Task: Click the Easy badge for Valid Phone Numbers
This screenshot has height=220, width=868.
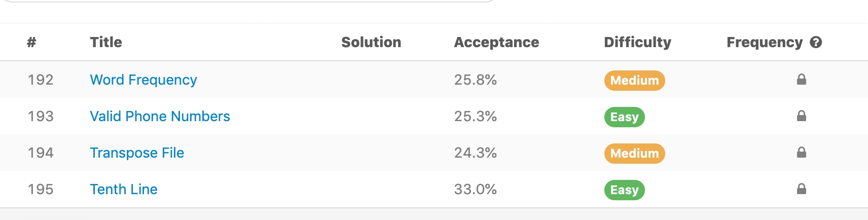Action: click(x=624, y=117)
